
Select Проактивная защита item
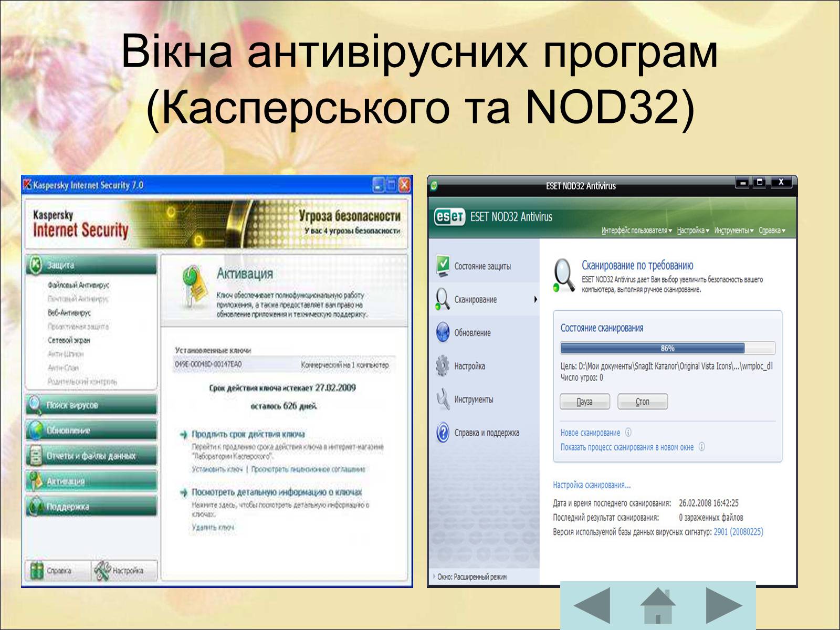78,327
